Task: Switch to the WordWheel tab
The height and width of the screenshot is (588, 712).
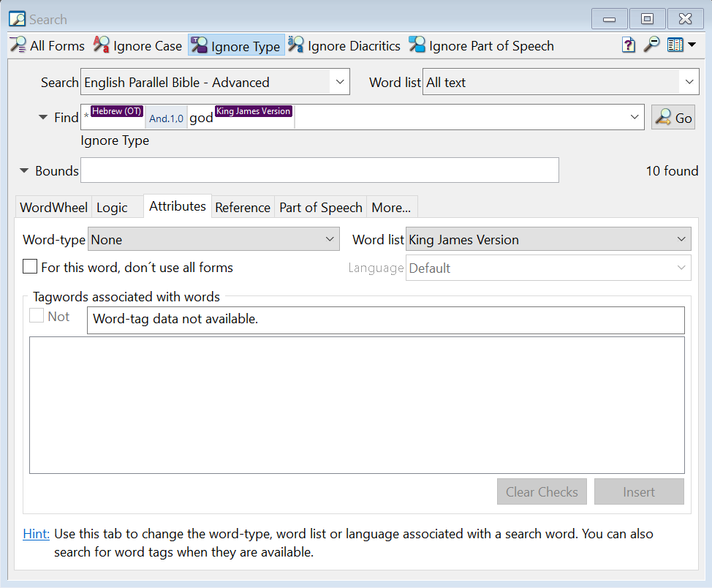Action: (53, 207)
